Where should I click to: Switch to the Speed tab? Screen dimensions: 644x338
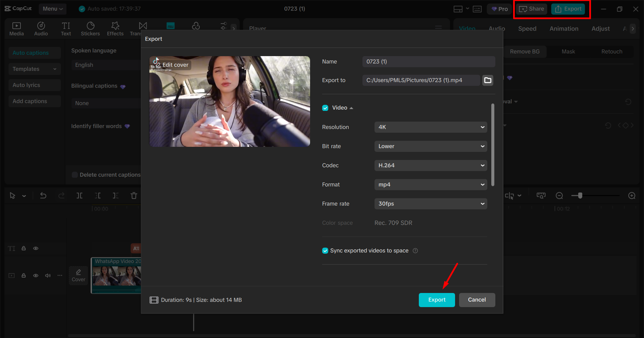coord(527,29)
